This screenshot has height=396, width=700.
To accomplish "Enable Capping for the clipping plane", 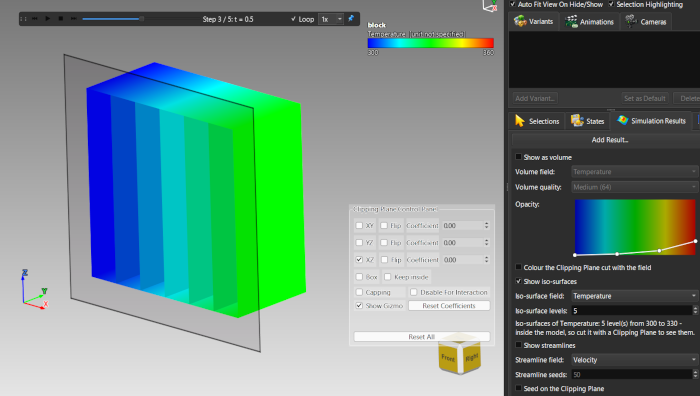I will click(x=359, y=292).
